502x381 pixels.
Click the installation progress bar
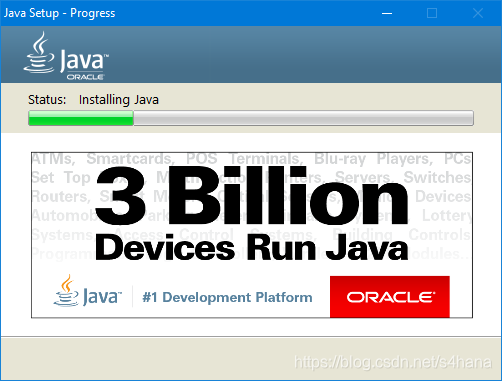click(251, 118)
